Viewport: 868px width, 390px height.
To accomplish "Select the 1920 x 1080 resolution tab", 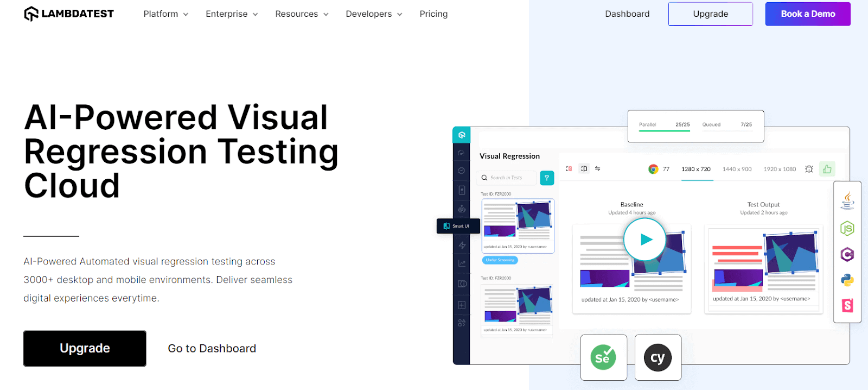I will [x=780, y=169].
